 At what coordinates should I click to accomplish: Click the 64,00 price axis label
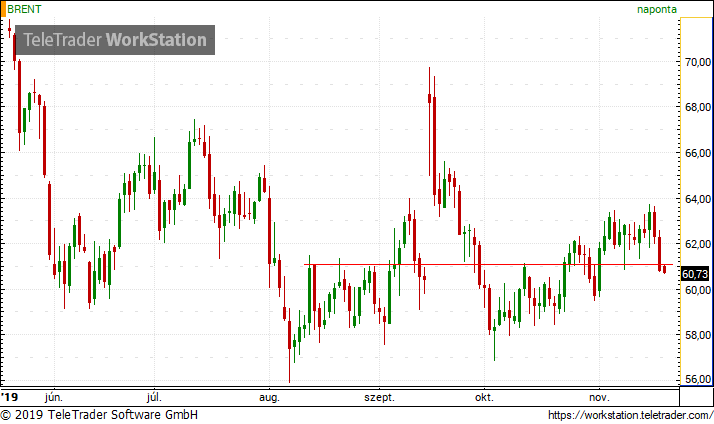coord(698,199)
